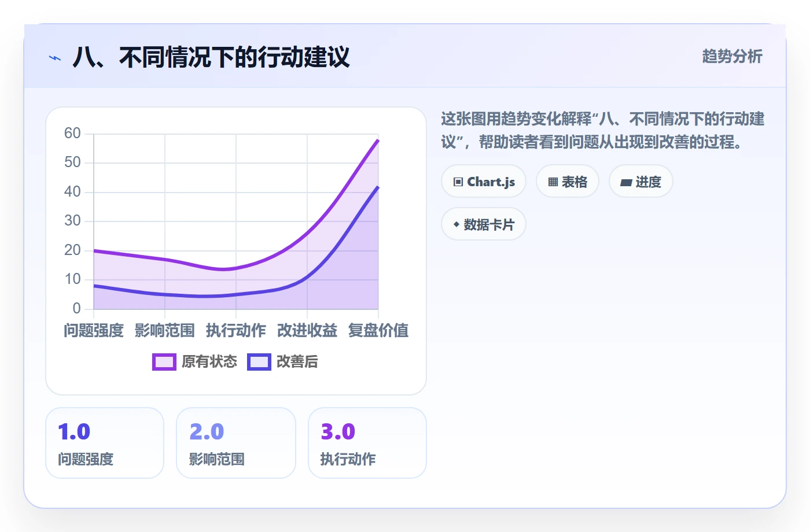Toggle the 改善后 legend color box
810x532 pixels.
[x=259, y=362]
